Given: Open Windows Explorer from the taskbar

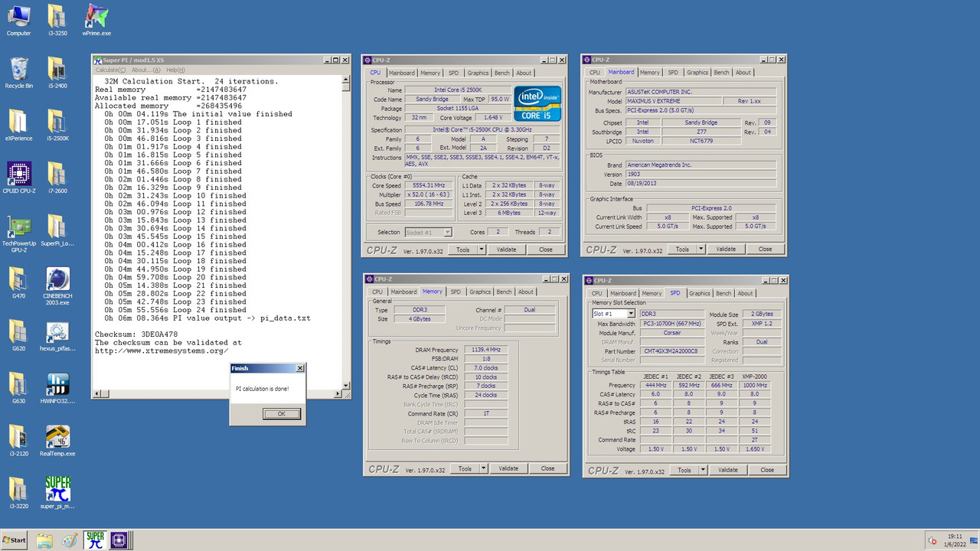Looking at the screenshot, I should [x=45, y=540].
